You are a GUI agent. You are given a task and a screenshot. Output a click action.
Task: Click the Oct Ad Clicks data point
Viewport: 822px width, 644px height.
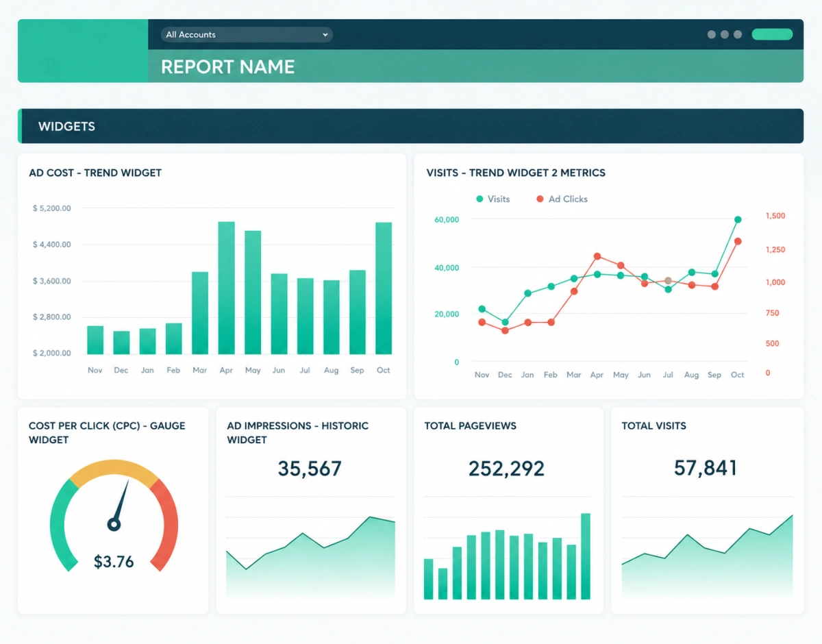coord(738,241)
